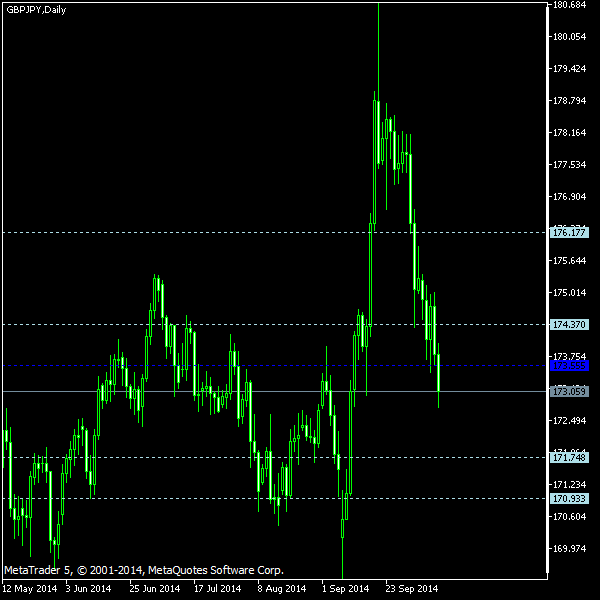
Task: Click the 180.684 price scale value
Action: (569, 5)
